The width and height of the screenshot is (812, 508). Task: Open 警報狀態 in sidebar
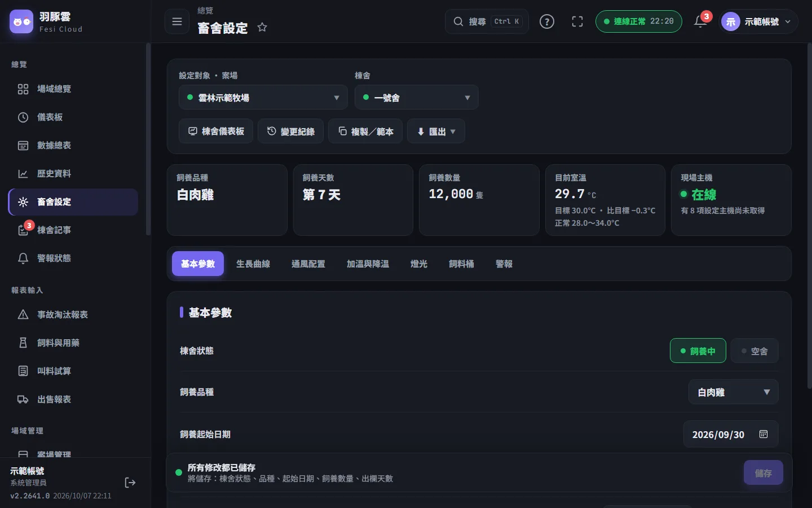(x=73, y=259)
